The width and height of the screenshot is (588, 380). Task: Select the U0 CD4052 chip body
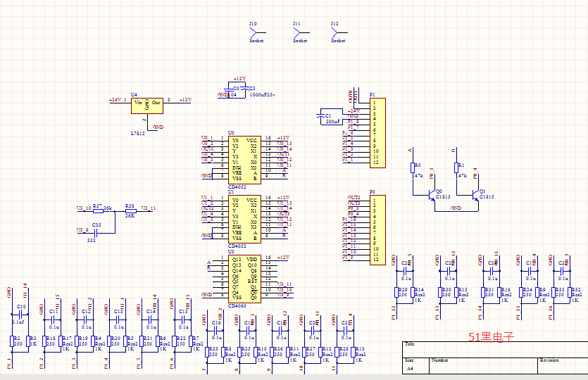(x=244, y=160)
